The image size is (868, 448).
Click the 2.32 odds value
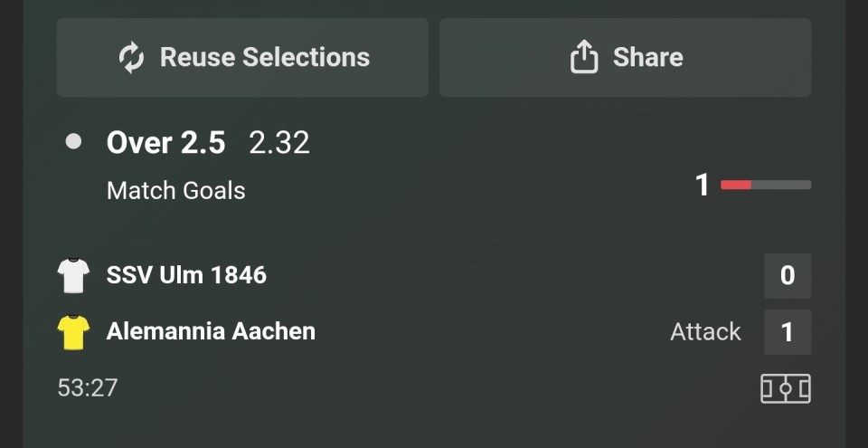tap(279, 142)
